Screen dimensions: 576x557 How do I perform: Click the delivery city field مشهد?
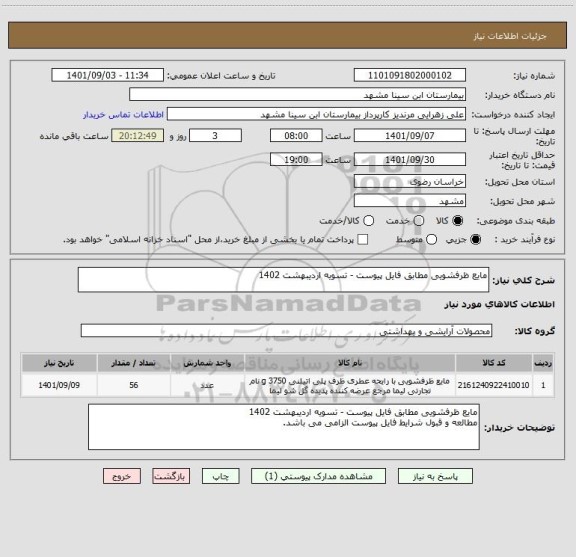tap(410, 201)
